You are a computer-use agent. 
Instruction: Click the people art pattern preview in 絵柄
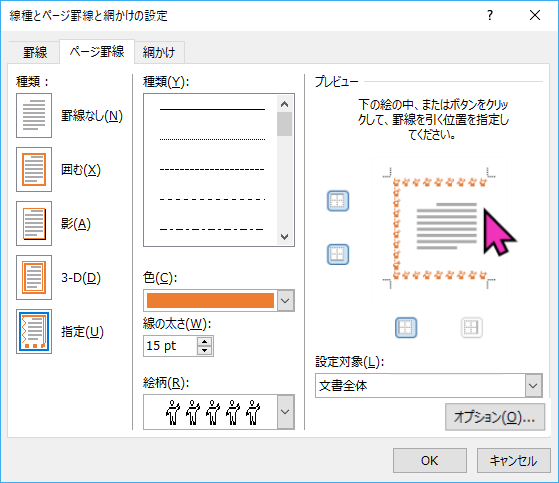pyautogui.click(x=213, y=412)
